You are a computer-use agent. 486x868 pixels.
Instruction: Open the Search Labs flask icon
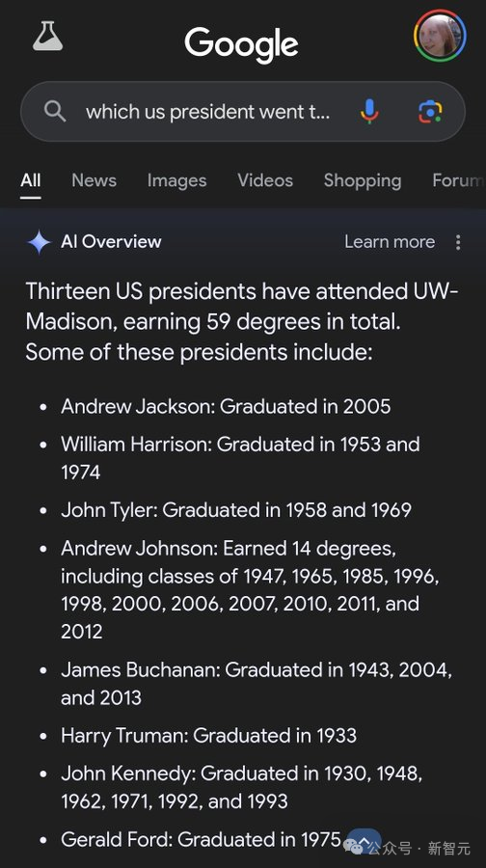47,36
